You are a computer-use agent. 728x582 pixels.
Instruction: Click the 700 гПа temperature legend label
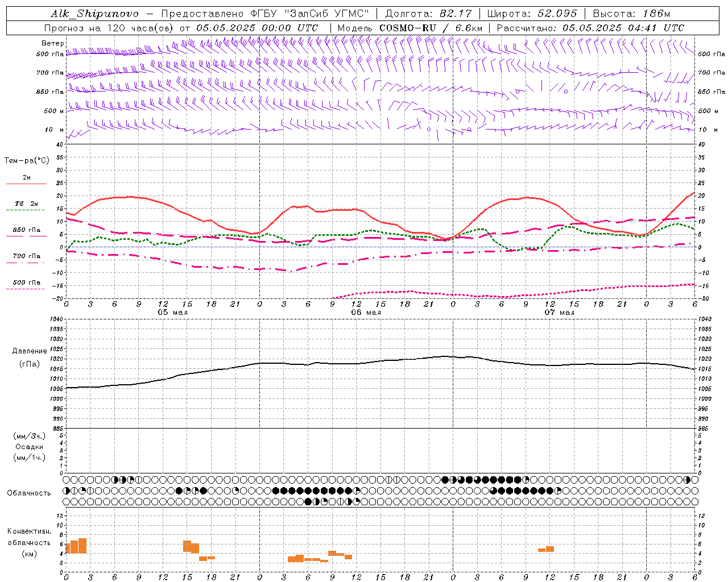coord(26,256)
